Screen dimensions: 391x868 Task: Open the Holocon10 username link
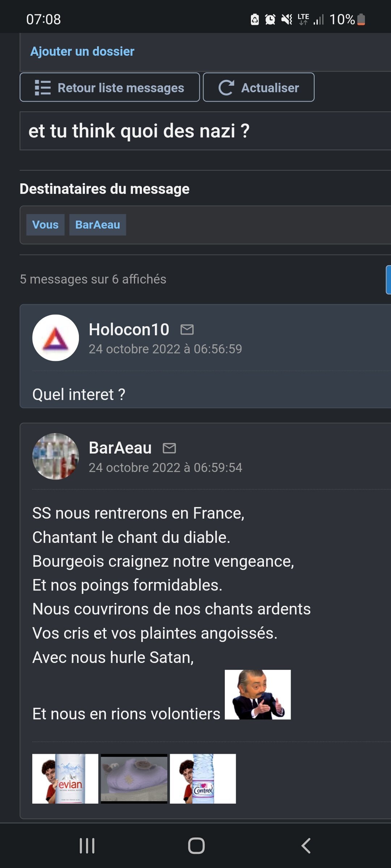(x=129, y=329)
